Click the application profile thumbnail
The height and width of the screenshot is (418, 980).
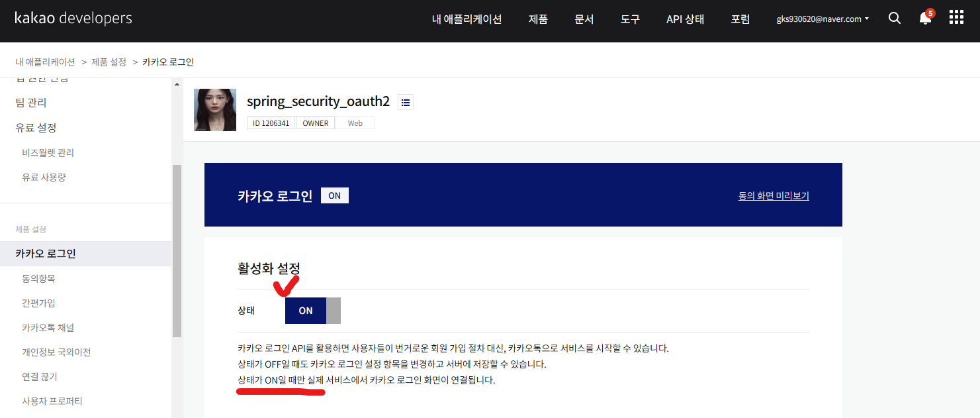pyautogui.click(x=215, y=110)
